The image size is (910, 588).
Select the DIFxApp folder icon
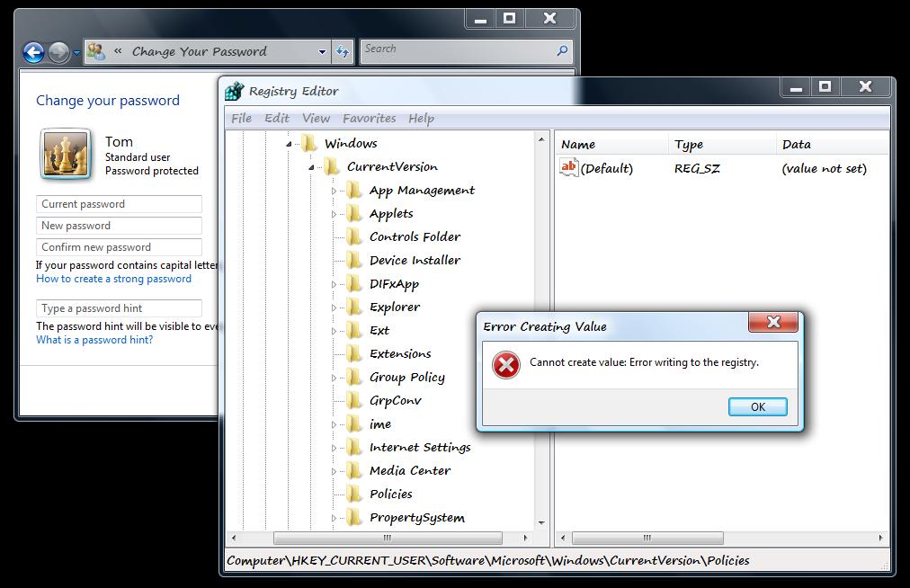[354, 283]
